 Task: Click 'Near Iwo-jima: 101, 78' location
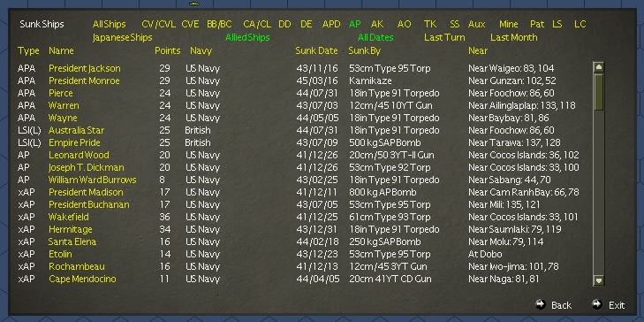coord(513,266)
